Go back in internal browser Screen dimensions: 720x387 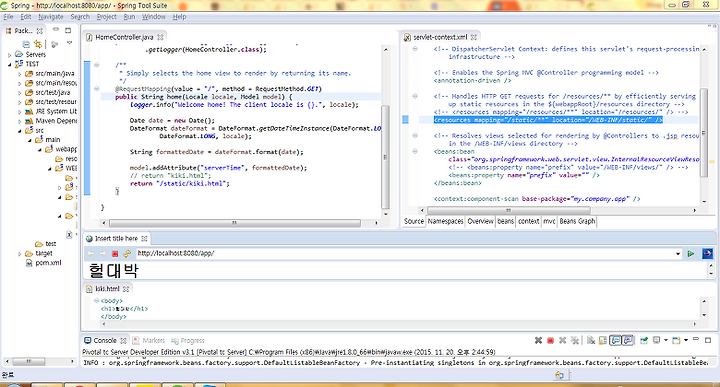90,253
